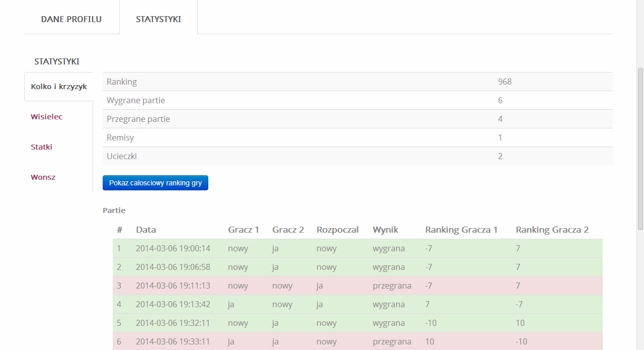Click the Gracz 1 column header
This screenshot has width=644, height=350.
[244, 230]
